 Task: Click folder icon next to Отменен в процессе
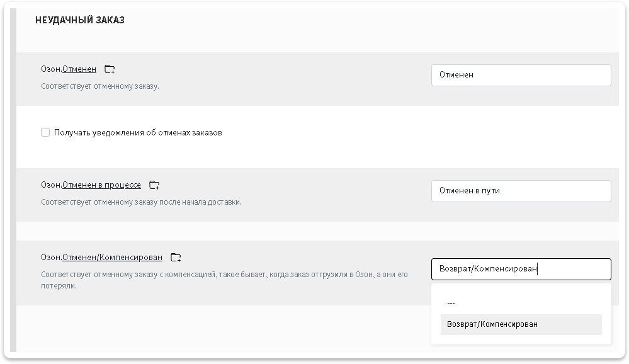click(154, 185)
